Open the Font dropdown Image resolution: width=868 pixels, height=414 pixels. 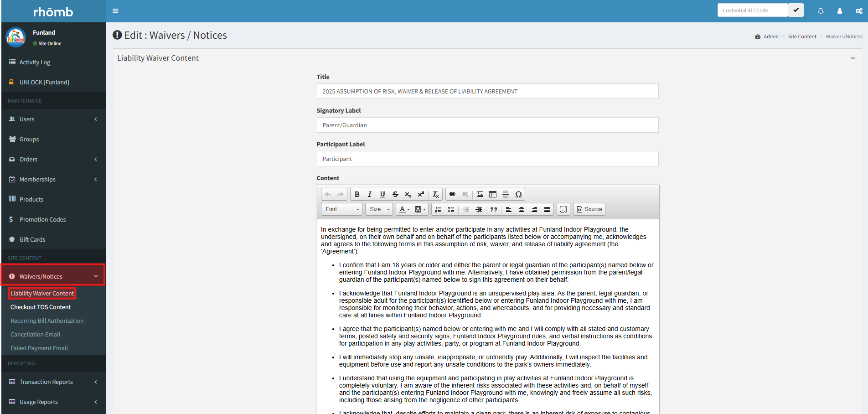tap(342, 209)
